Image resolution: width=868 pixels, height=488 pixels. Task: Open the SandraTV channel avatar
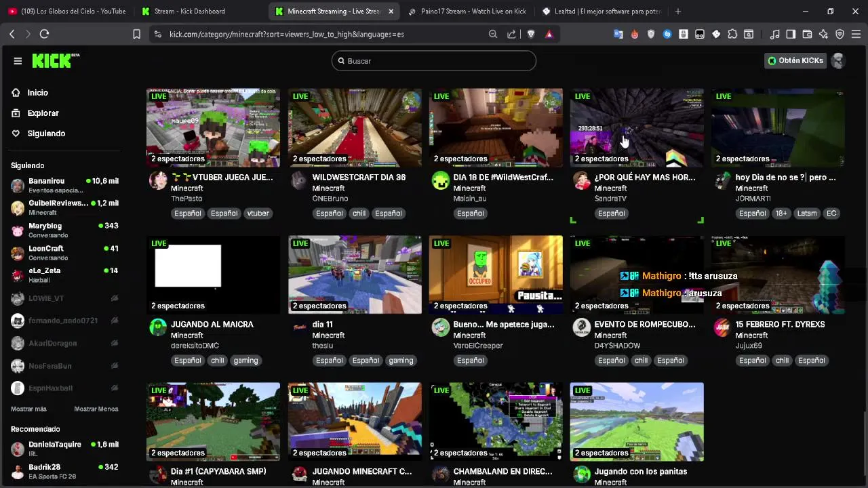[581, 180]
